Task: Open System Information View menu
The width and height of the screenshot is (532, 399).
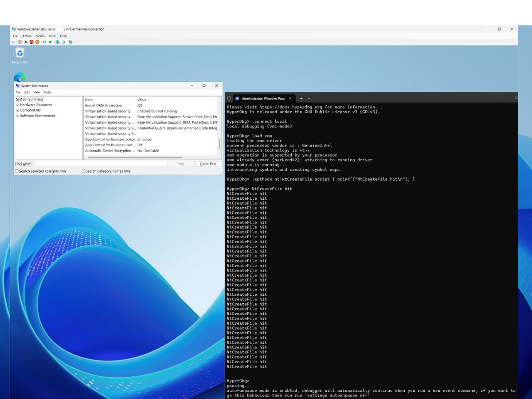Action: tap(37, 92)
